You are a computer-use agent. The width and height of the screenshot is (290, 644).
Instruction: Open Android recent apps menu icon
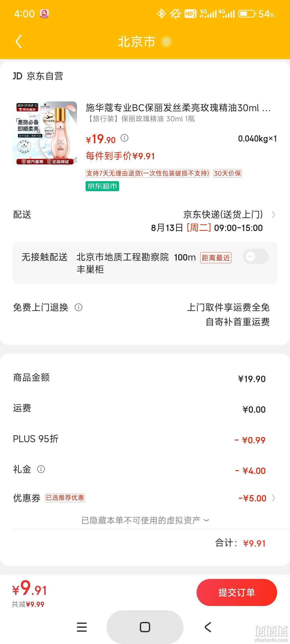[82, 627]
